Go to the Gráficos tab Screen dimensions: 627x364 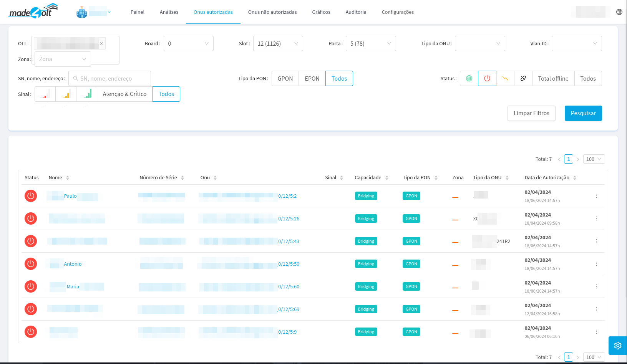tap(321, 12)
